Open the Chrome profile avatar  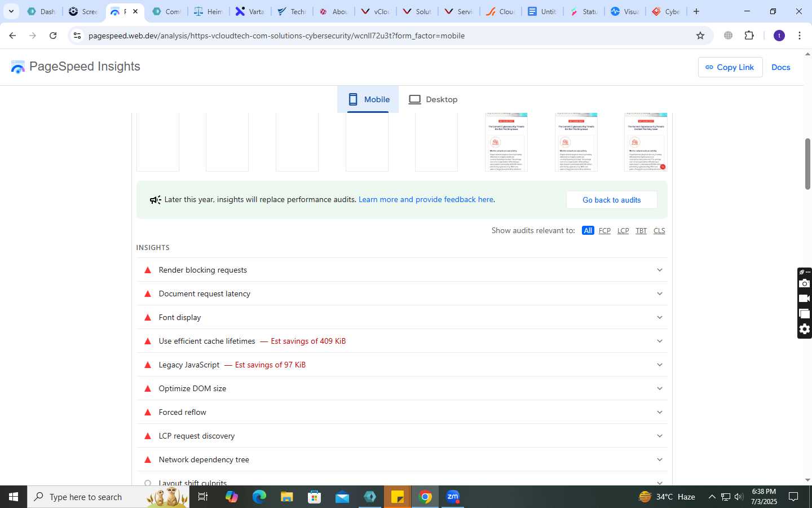point(779,36)
